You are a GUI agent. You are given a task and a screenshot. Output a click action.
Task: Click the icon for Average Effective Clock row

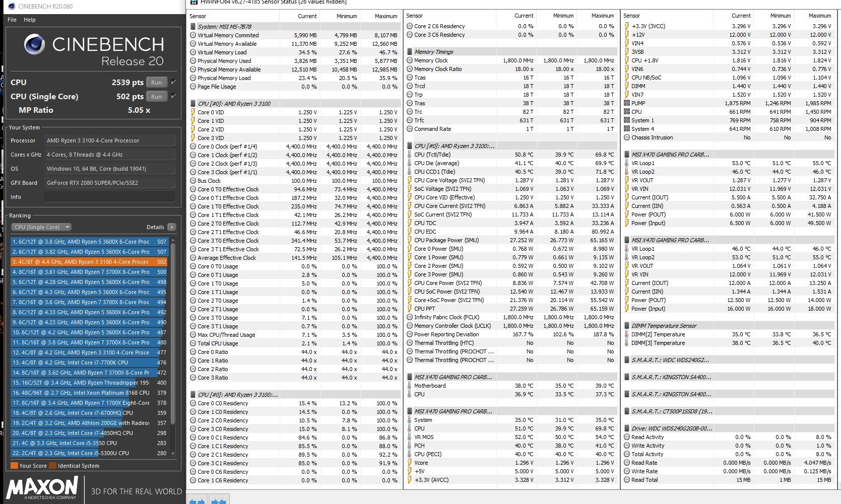tap(193, 258)
